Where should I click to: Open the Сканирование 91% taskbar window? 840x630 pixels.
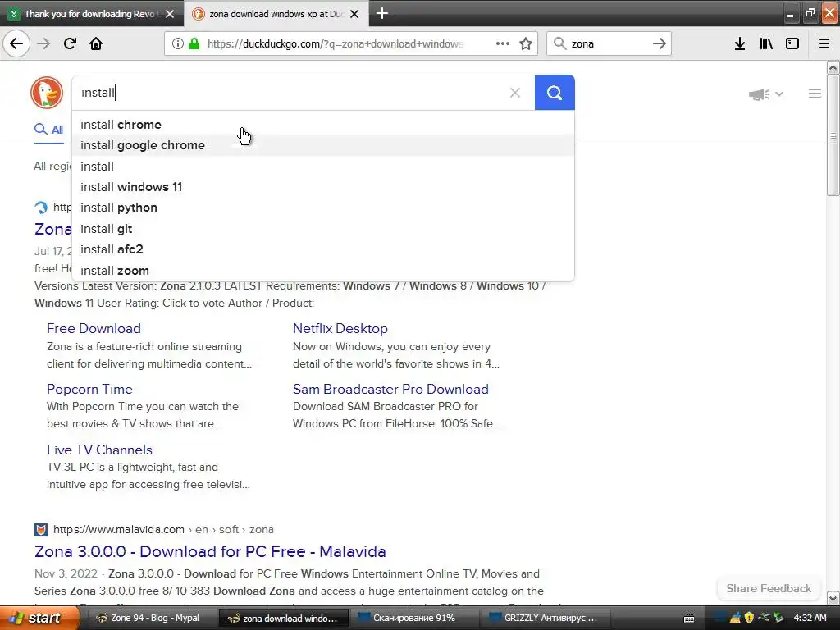click(413, 618)
